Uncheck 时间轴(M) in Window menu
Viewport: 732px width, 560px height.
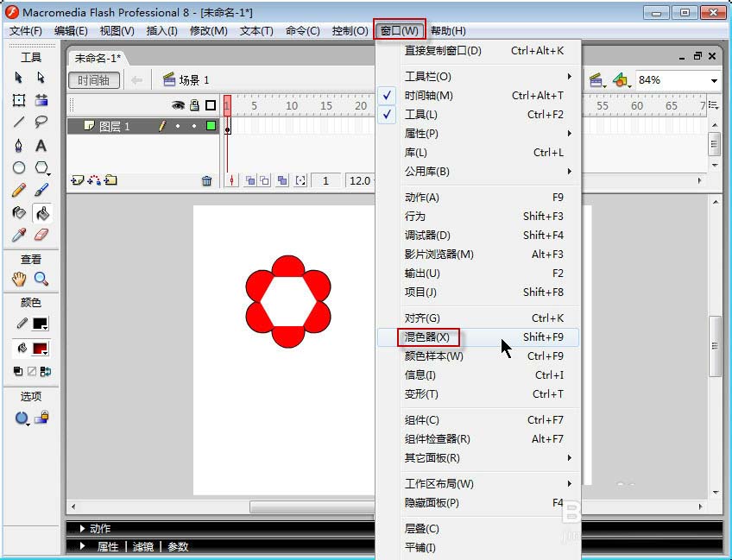pos(478,96)
